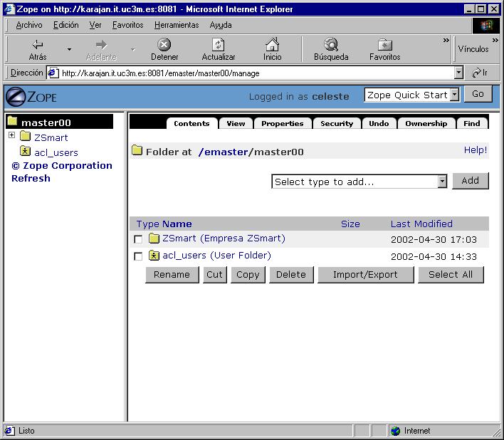
Task: Click the Zope logo in header
Action: (31, 96)
